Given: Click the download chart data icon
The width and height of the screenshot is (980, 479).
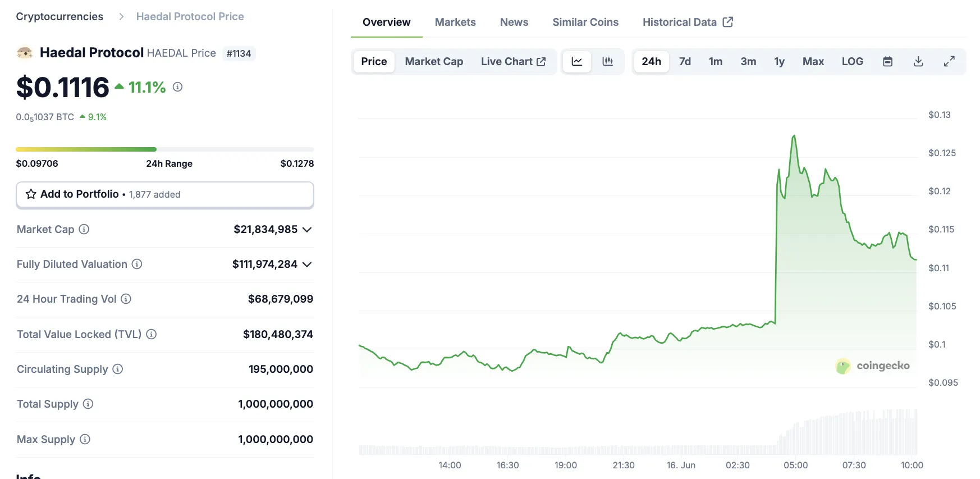Looking at the screenshot, I should pyautogui.click(x=918, y=62).
